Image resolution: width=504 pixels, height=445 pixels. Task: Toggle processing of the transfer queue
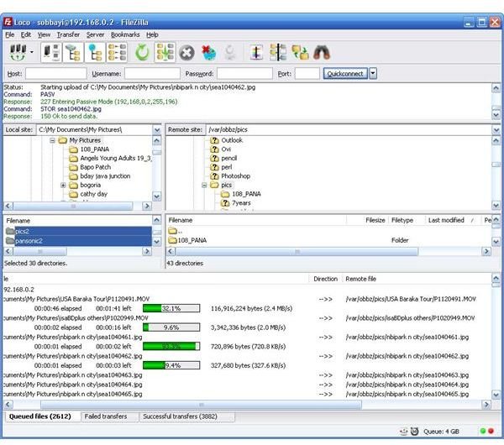(165, 52)
